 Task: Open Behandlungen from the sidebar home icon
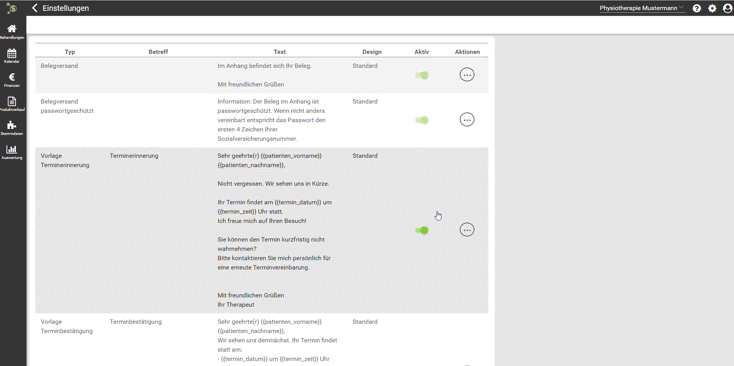pyautogui.click(x=12, y=31)
